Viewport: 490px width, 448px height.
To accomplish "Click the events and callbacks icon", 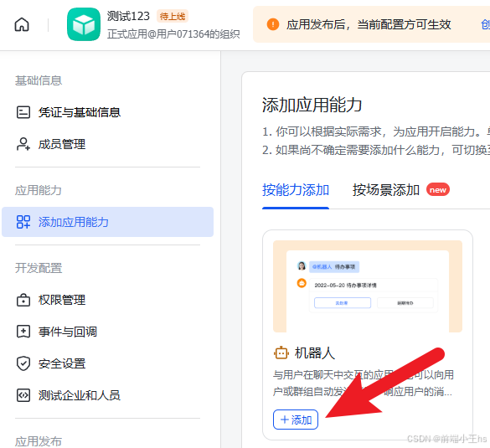I will (x=23, y=332).
